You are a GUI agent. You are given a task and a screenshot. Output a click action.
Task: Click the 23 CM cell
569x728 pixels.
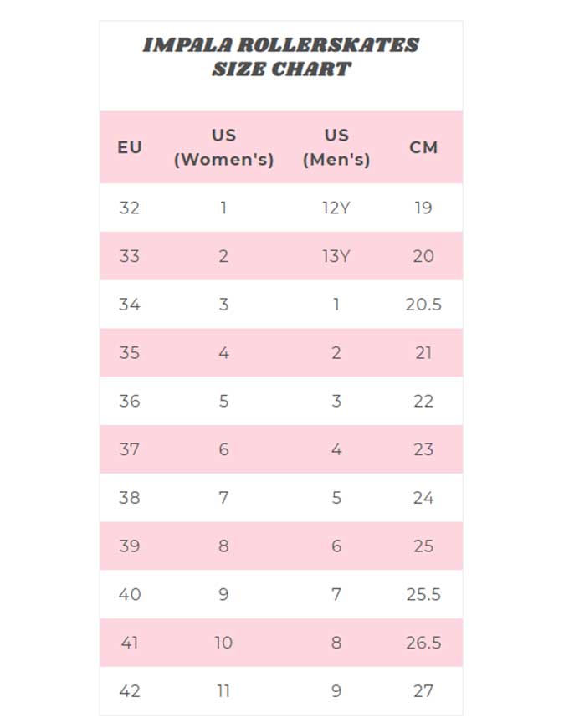click(x=423, y=449)
